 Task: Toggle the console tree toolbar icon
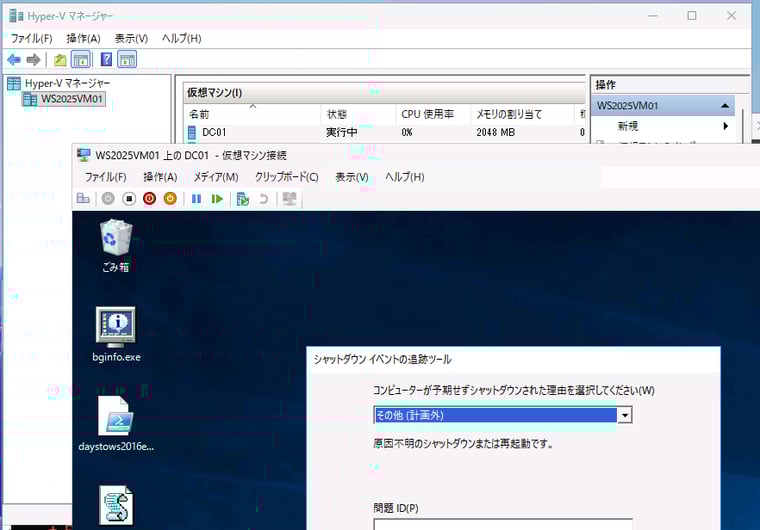point(81,60)
